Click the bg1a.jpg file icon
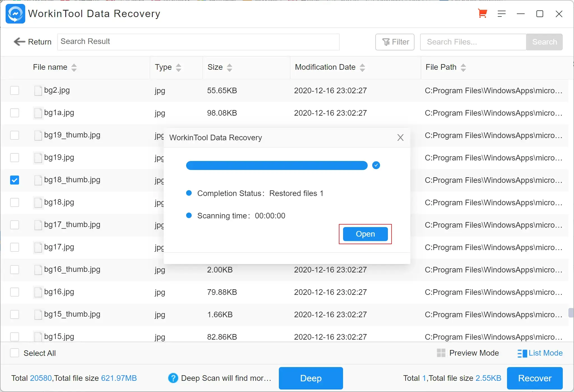This screenshot has width=574, height=392. (x=38, y=113)
